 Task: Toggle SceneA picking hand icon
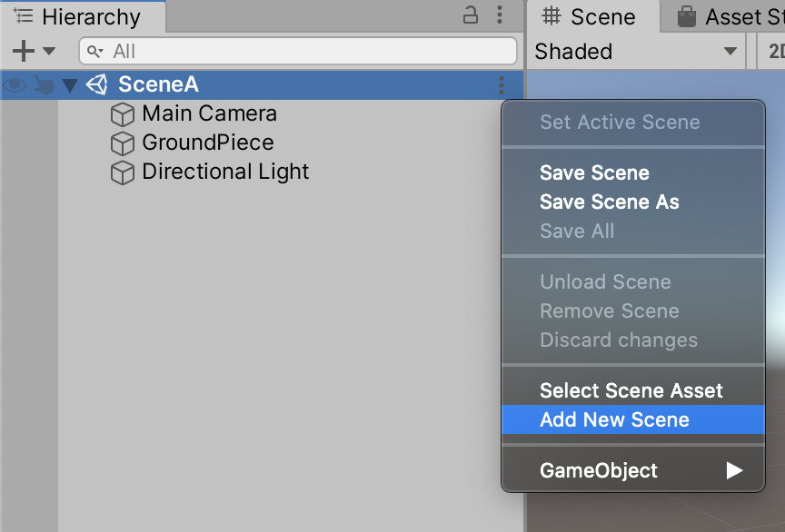(x=43, y=85)
